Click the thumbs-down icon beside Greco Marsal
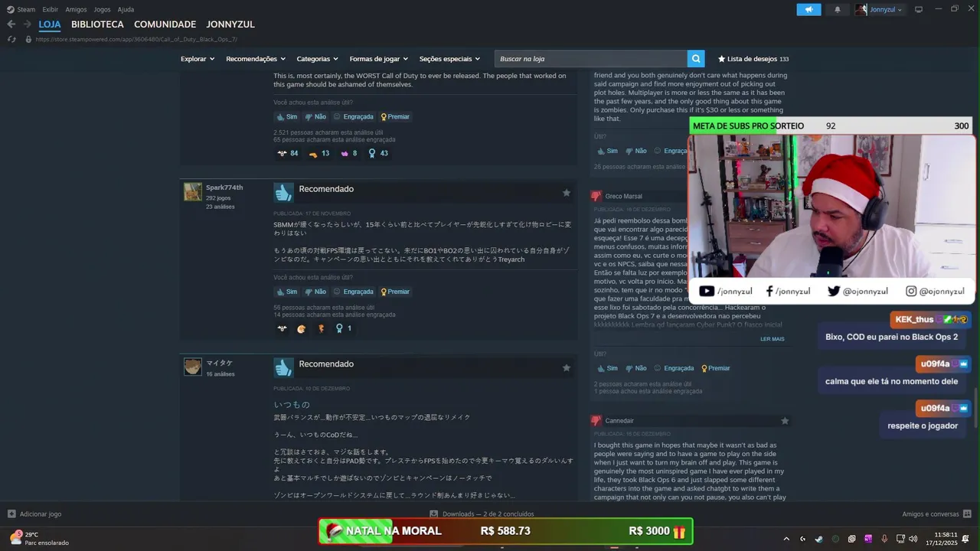980x551 pixels. (596, 196)
